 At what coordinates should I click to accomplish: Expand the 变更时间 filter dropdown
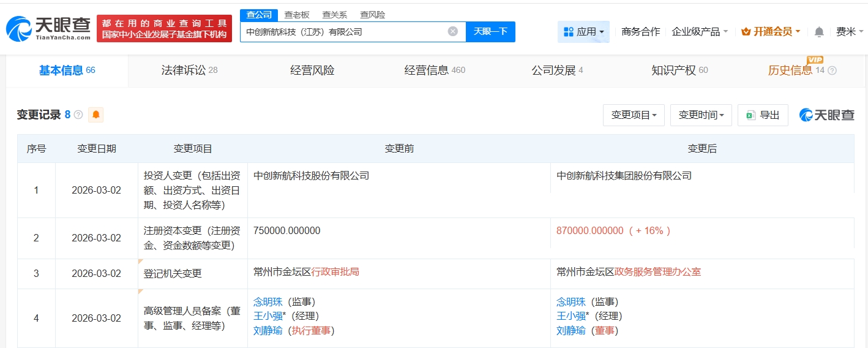[701, 115]
